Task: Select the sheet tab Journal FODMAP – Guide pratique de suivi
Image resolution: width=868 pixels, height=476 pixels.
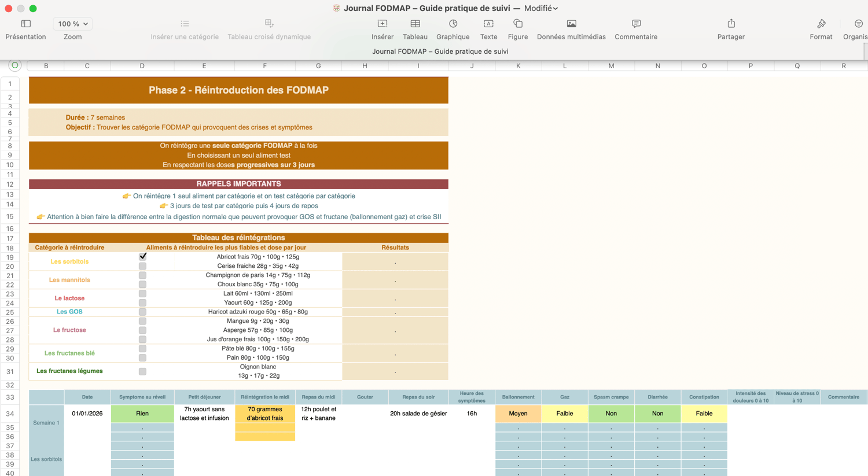Action: (440, 51)
